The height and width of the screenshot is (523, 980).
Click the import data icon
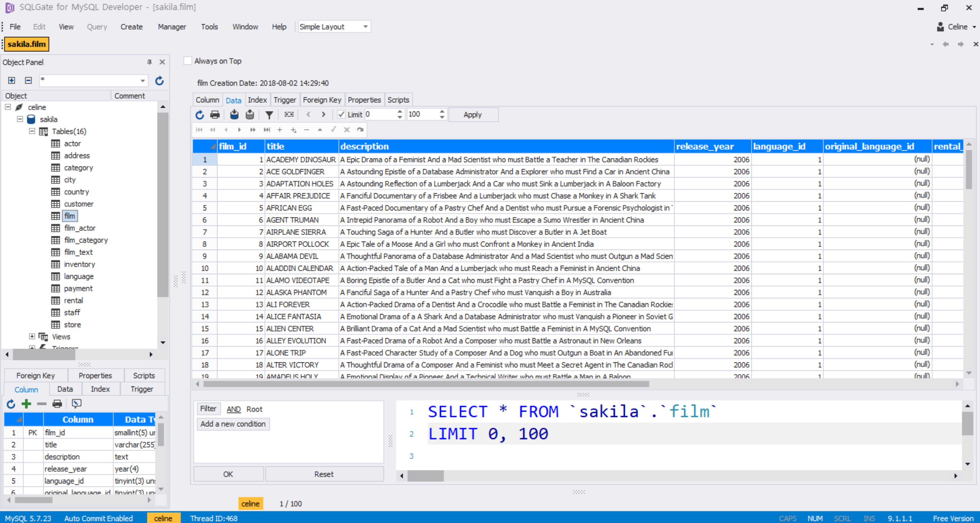[234, 114]
